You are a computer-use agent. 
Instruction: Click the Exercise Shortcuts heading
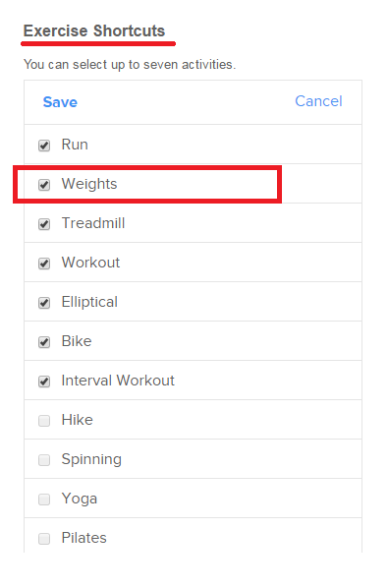94,30
